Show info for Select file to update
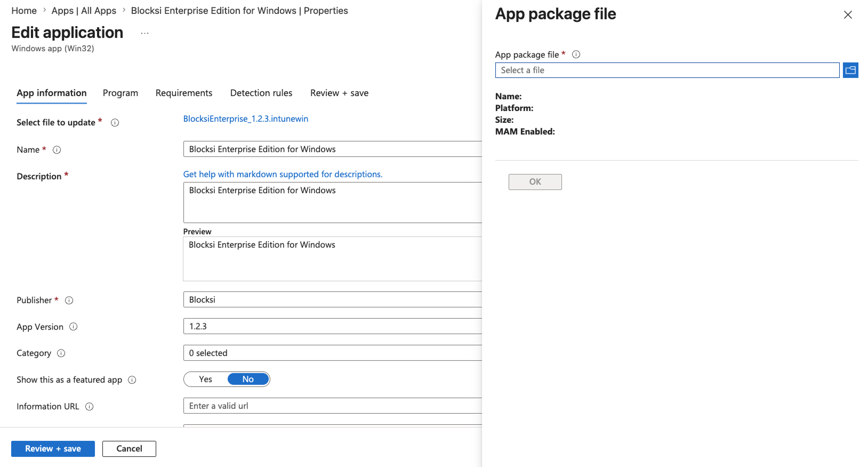The image size is (868, 467). click(x=115, y=123)
